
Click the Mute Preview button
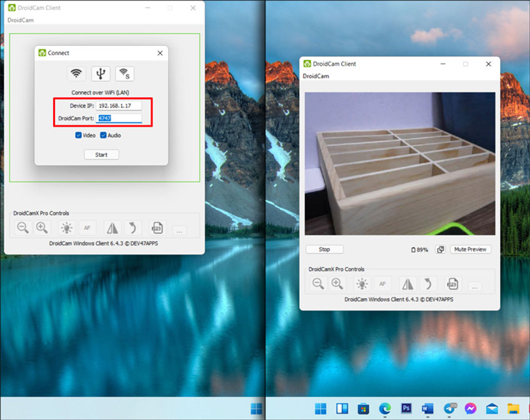(x=471, y=249)
